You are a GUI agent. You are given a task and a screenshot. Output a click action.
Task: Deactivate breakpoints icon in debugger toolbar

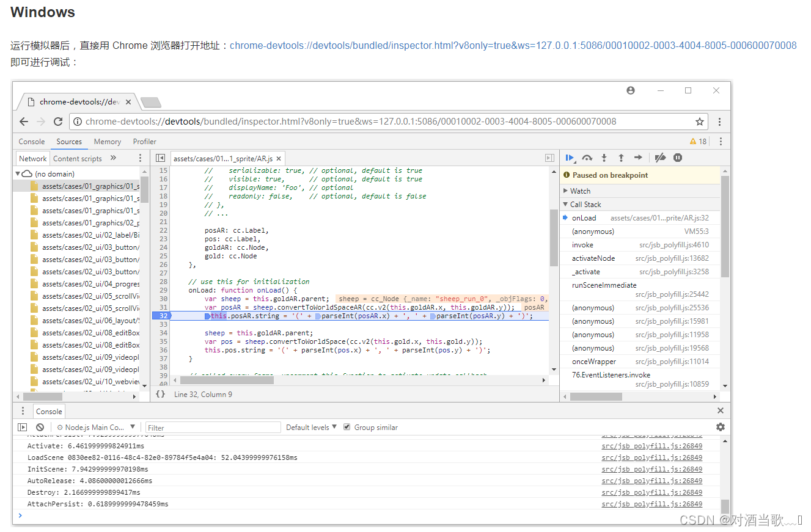pyautogui.click(x=660, y=158)
